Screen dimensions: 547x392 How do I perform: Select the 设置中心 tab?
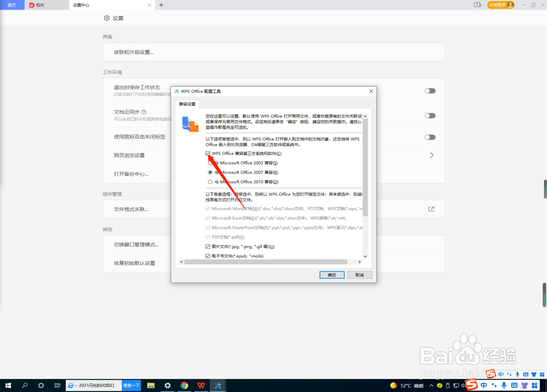[111, 5]
